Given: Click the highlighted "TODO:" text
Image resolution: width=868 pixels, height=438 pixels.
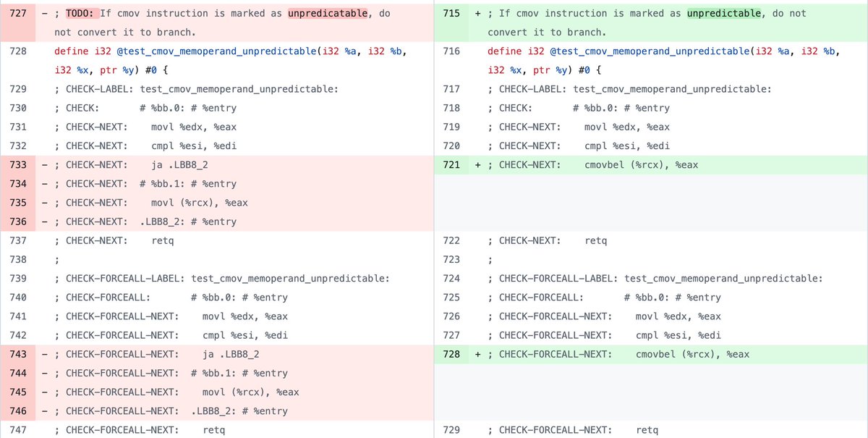Looking at the screenshot, I should [x=81, y=13].
